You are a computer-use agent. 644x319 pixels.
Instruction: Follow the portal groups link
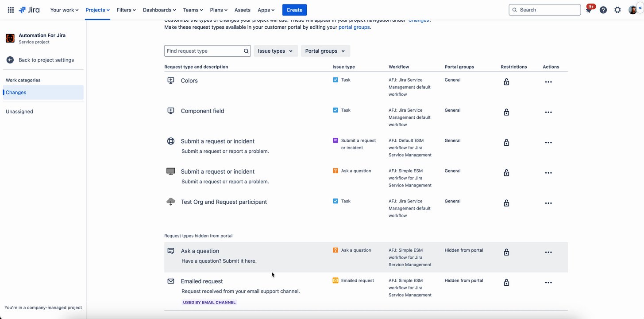click(354, 27)
